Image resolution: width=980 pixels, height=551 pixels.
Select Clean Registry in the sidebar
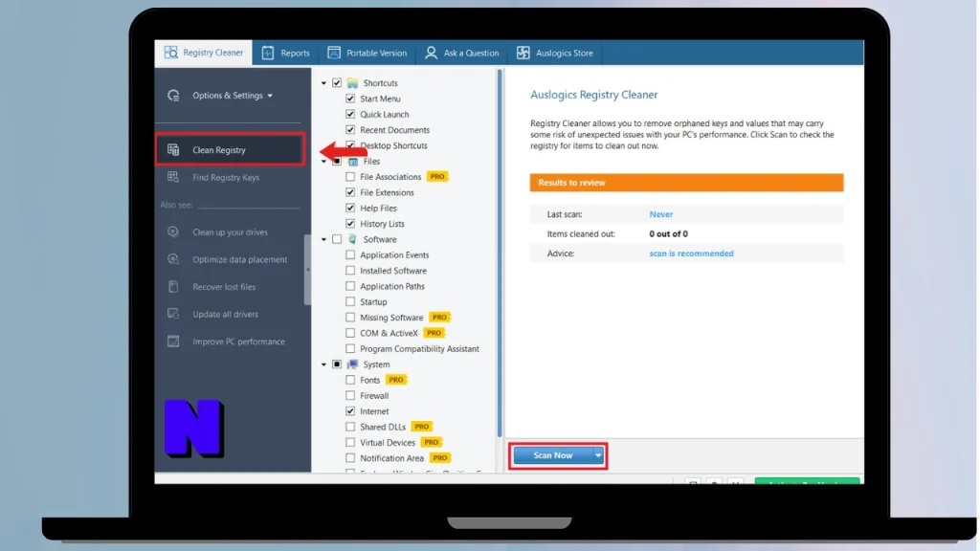pyautogui.click(x=230, y=150)
